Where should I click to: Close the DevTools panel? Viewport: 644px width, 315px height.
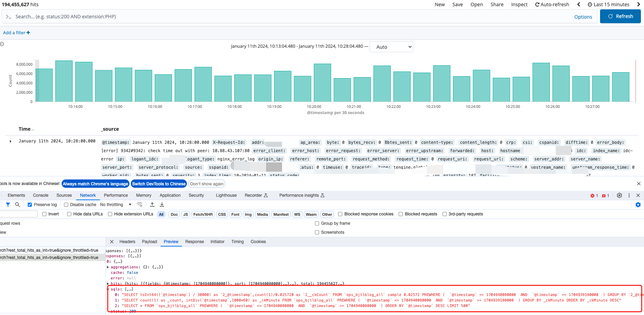point(638,195)
